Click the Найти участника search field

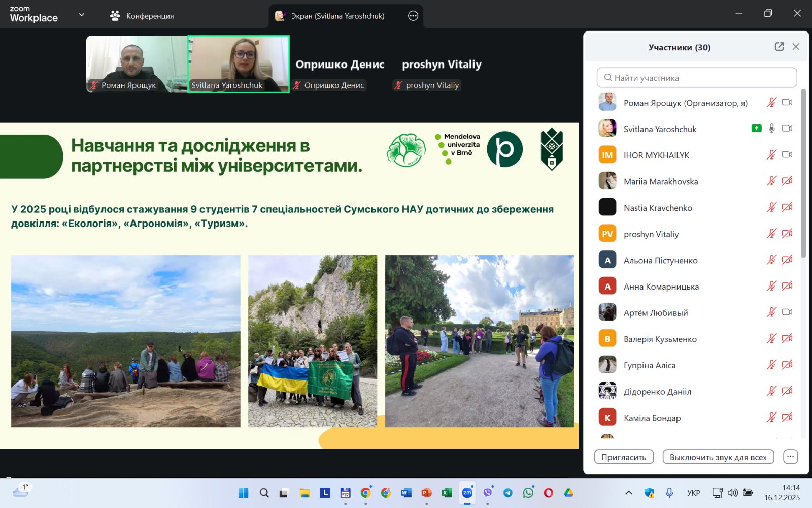tap(696, 78)
